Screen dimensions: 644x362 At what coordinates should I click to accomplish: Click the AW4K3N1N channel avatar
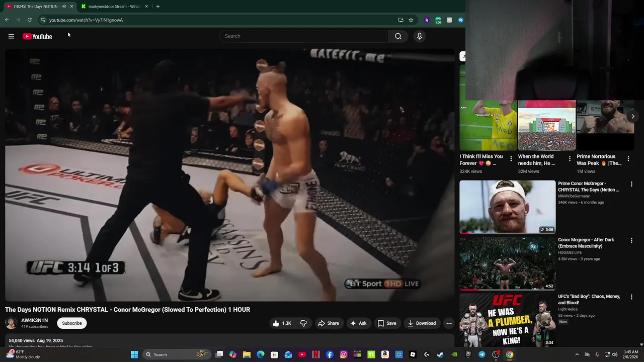click(11, 323)
